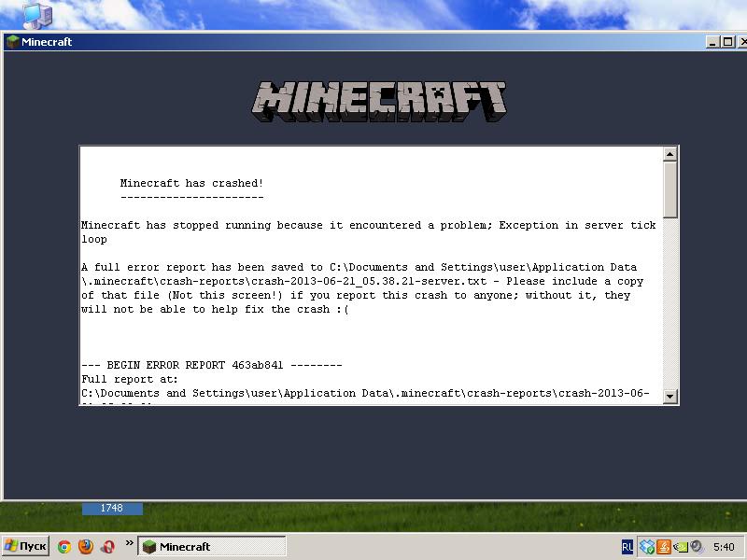The image size is (747, 560).
Task: Open the volume speaker tray icon
Action: (697, 547)
